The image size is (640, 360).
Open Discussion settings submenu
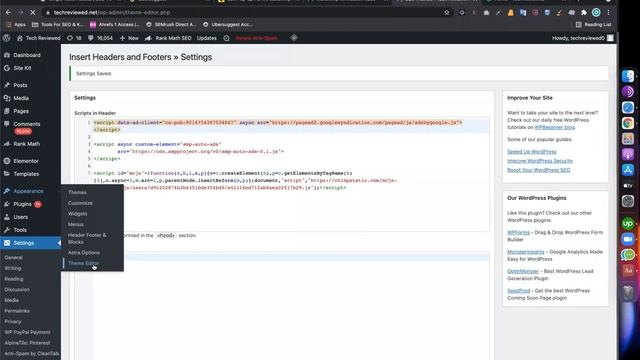point(17,289)
